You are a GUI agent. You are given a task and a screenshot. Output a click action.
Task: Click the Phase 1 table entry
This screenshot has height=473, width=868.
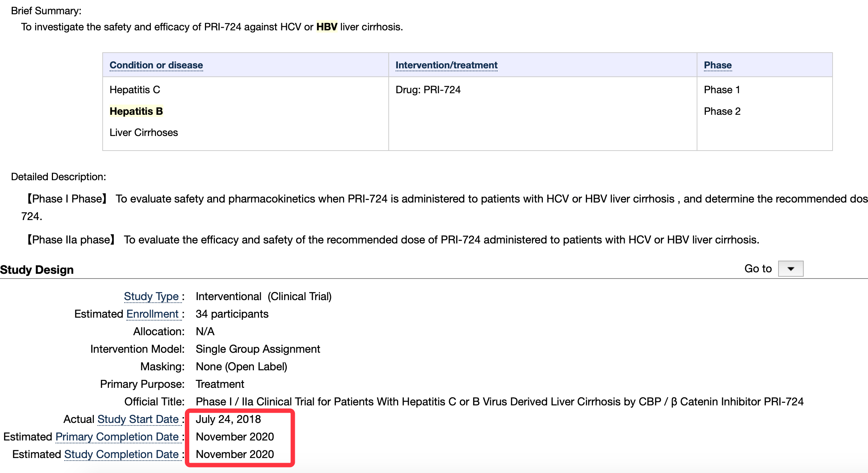[x=722, y=90]
